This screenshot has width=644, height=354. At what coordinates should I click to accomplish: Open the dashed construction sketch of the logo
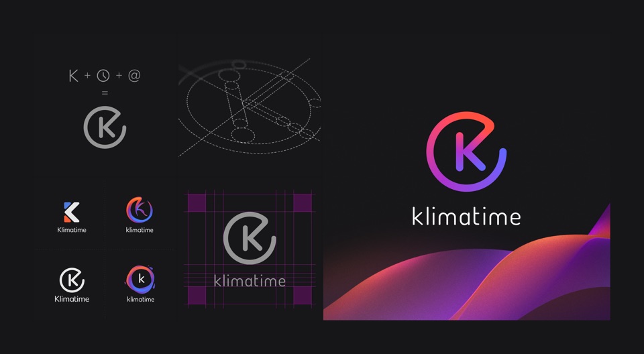point(250,107)
